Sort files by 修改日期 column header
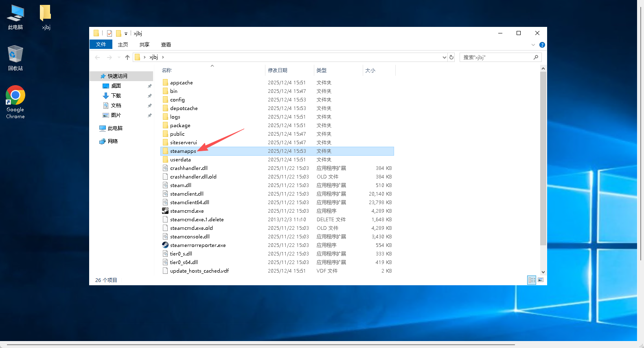This screenshot has width=644, height=348. (278, 70)
